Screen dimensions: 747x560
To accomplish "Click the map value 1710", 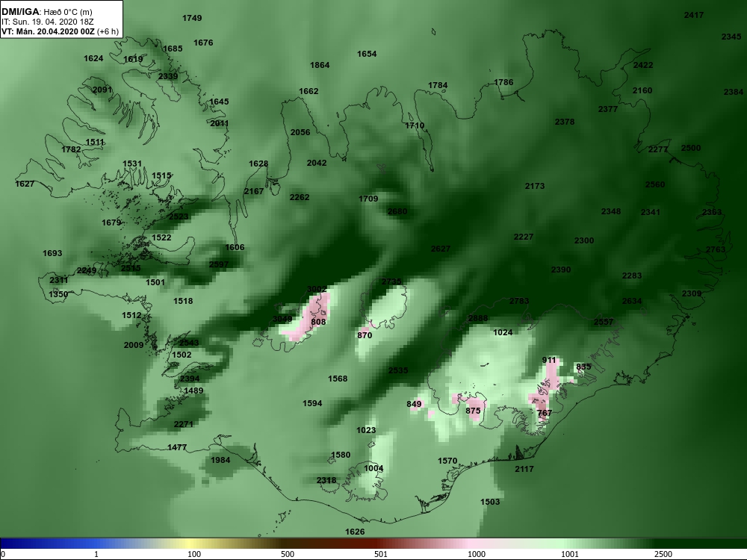I will [x=415, y=125].
